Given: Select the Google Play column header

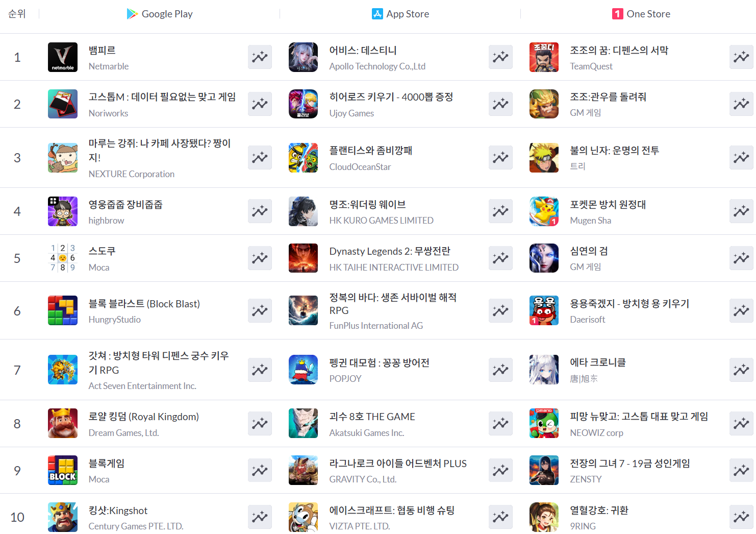Looking at the screenshot, I should coord(160,14).
